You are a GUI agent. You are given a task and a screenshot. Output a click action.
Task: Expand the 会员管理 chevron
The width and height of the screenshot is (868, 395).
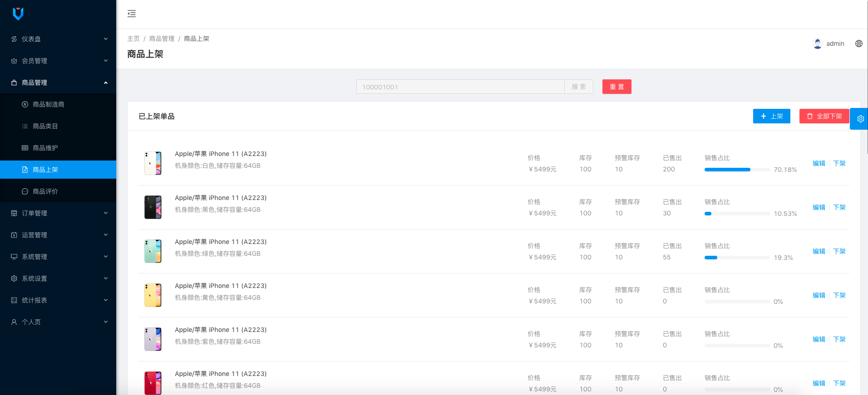[106, 61]
